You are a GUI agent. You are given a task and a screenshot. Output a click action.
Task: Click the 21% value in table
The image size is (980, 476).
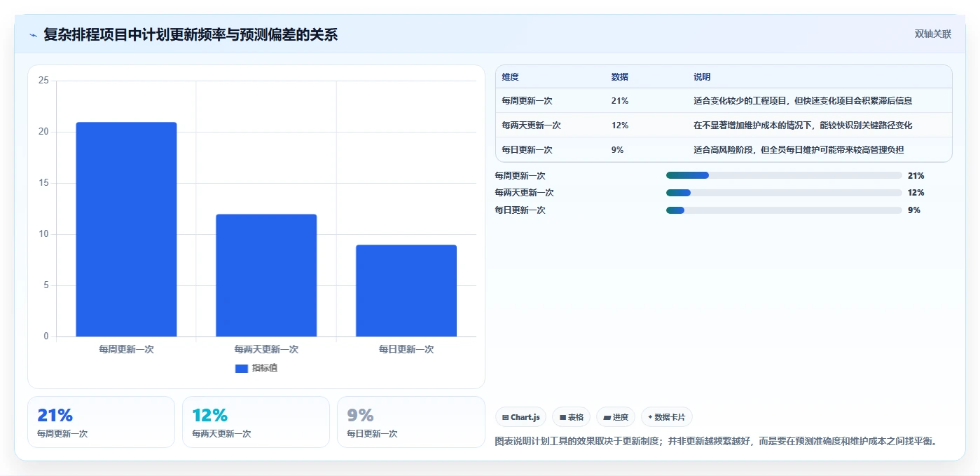coord(620,101)
